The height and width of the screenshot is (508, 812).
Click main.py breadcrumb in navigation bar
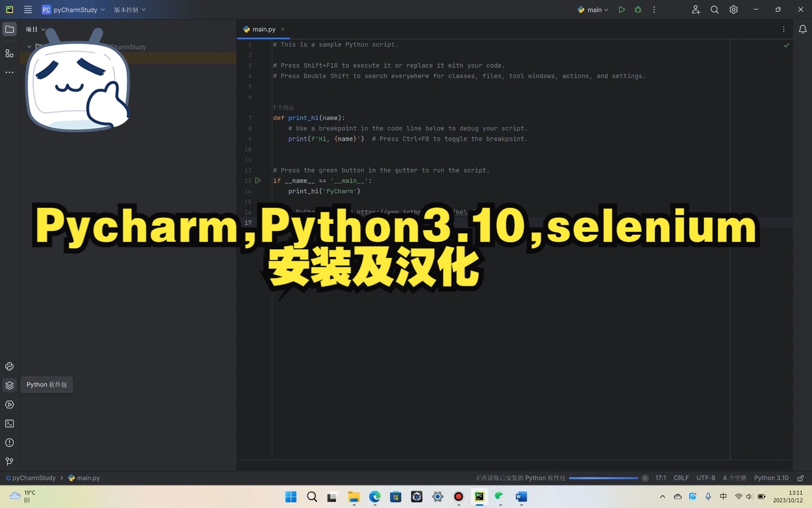coord(84,478)
